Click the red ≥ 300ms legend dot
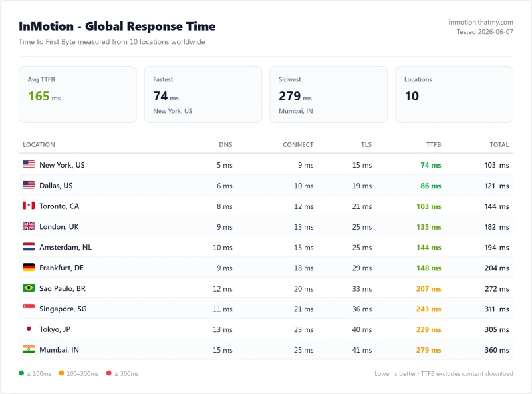The width and height of the screenshot is (532, 394). [x=109, y=373]
